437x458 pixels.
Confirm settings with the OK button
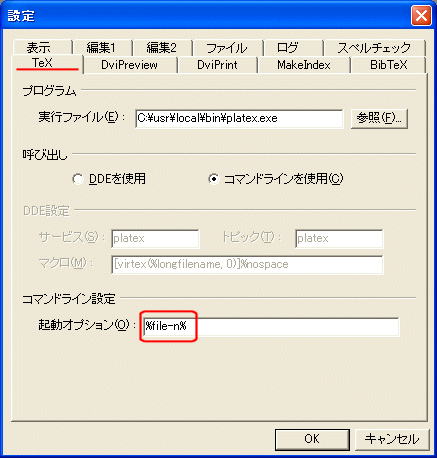[312, 439]
